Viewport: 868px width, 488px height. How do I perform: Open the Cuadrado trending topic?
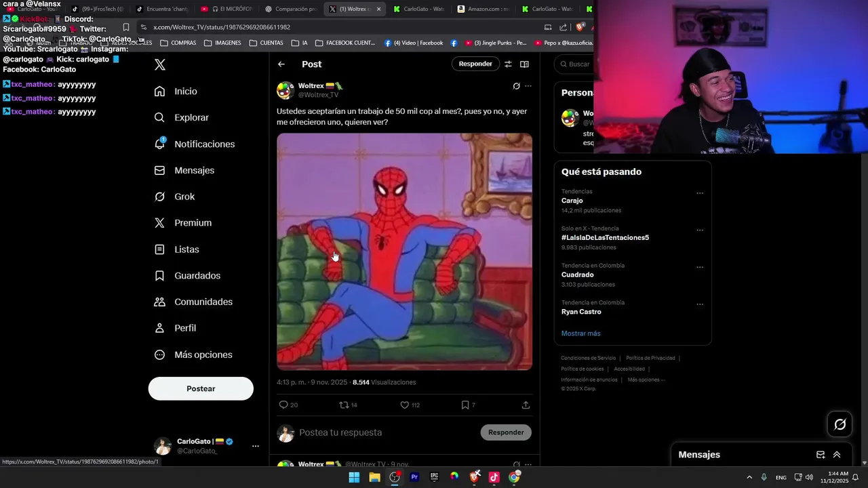click(577, 274)
